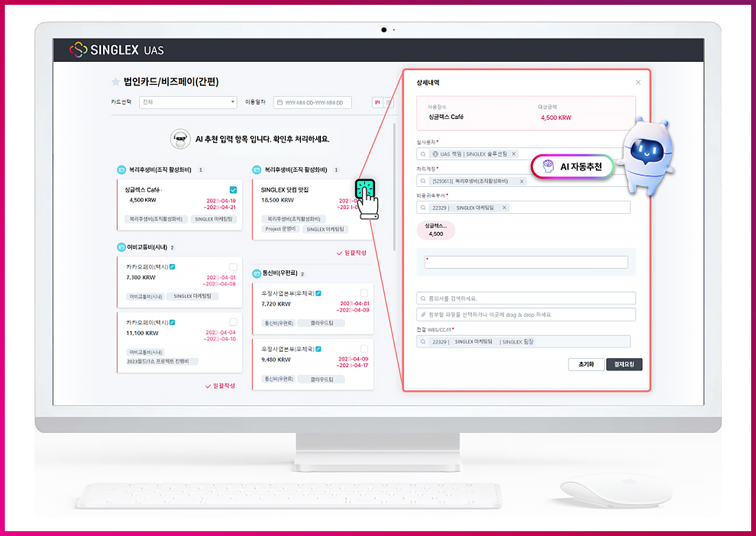756x536 pixels.
Task: Remove the UAS 책임 user tag
Action: pyautogui.click(x=513, y=154)
